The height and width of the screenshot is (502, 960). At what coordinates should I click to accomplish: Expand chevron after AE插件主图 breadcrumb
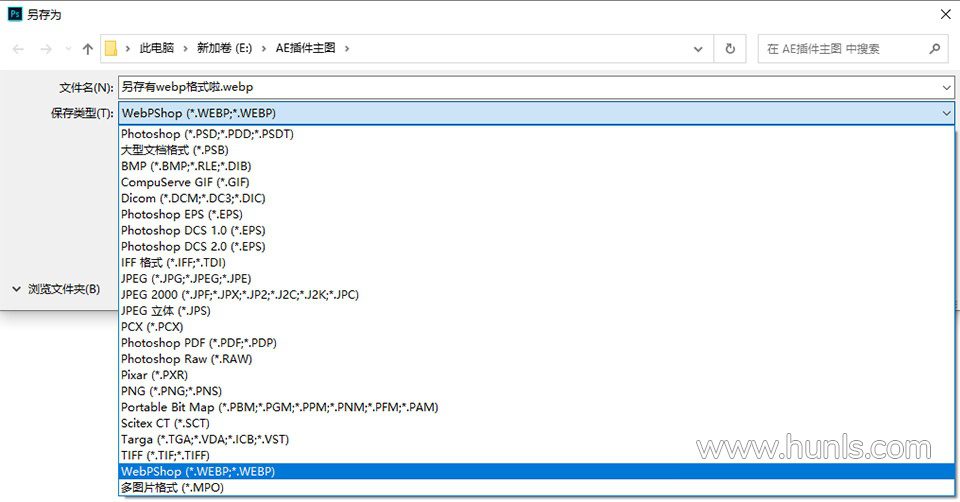347,48
